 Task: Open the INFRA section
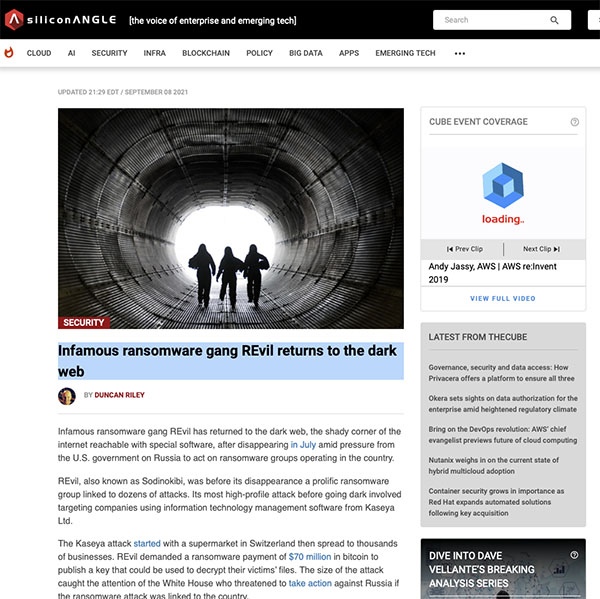[x=155, y=53]
